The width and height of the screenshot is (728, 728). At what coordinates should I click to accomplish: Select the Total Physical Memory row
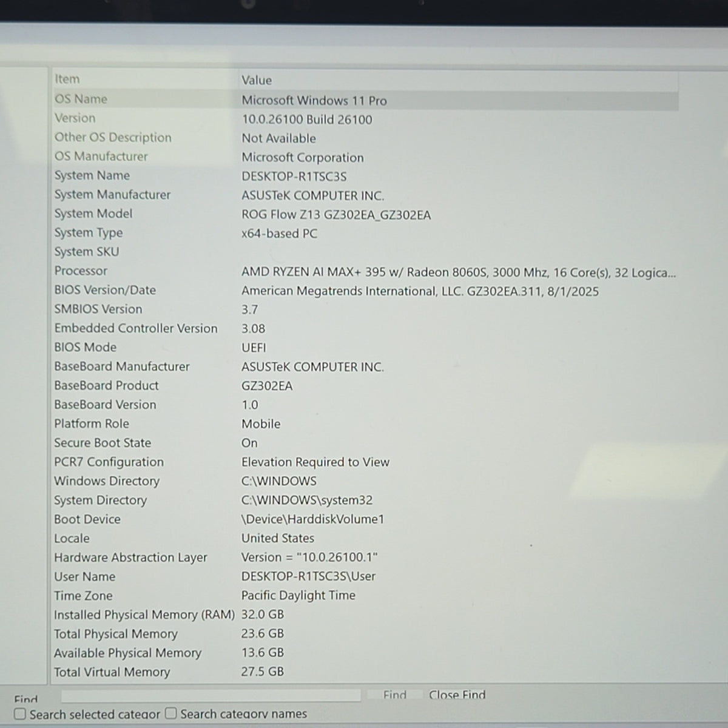pos(365,633)
